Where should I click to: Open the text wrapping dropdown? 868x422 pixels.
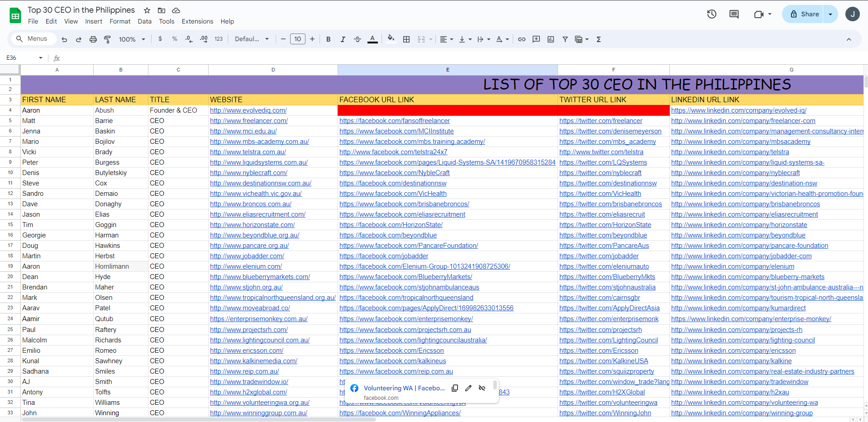(x=484, y=39)
